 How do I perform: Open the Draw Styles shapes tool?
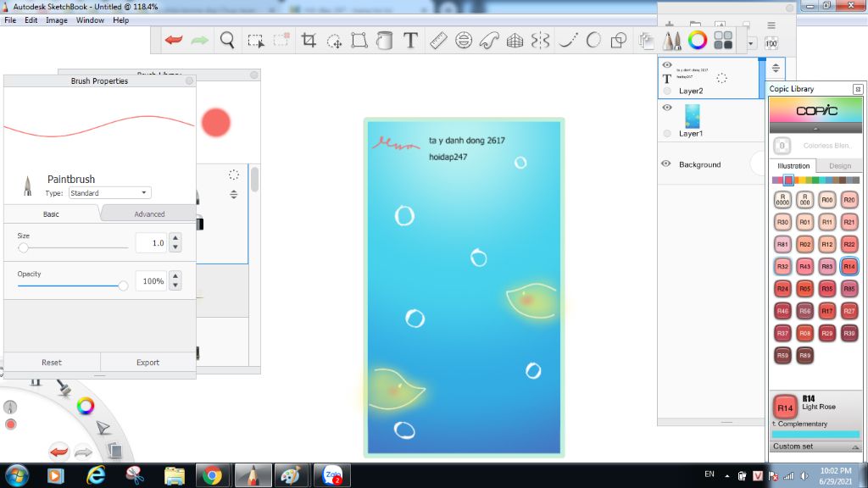click(x=618, y=40)
